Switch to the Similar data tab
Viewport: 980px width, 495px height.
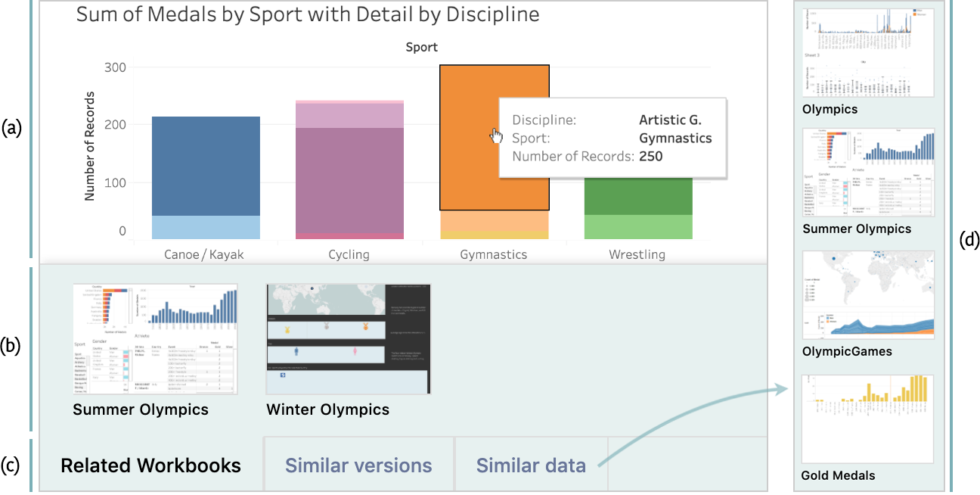(x=531, y=465)
